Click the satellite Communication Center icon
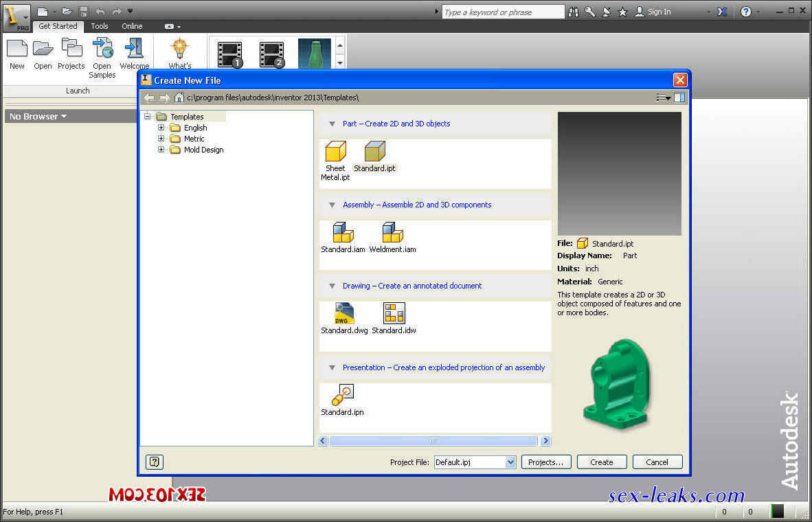The height and width of the screenshot is (522, 812). (x=607, y=12)
